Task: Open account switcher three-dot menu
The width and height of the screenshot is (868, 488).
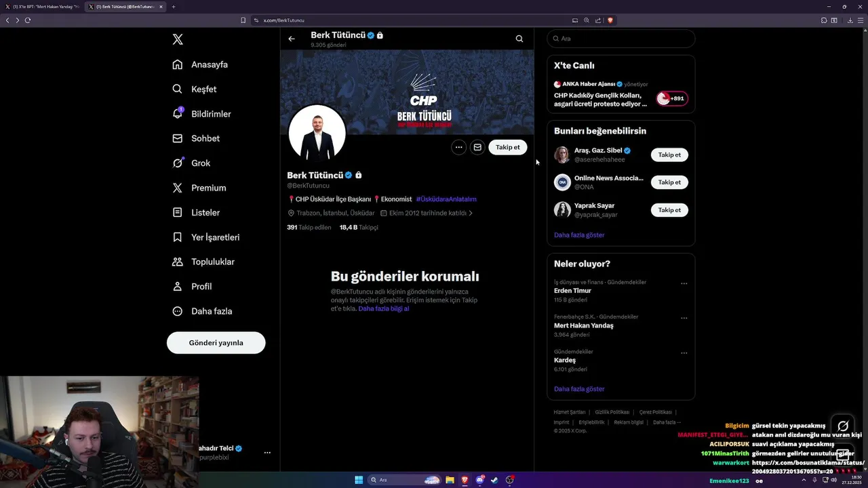Action: [x=267, y=452]
